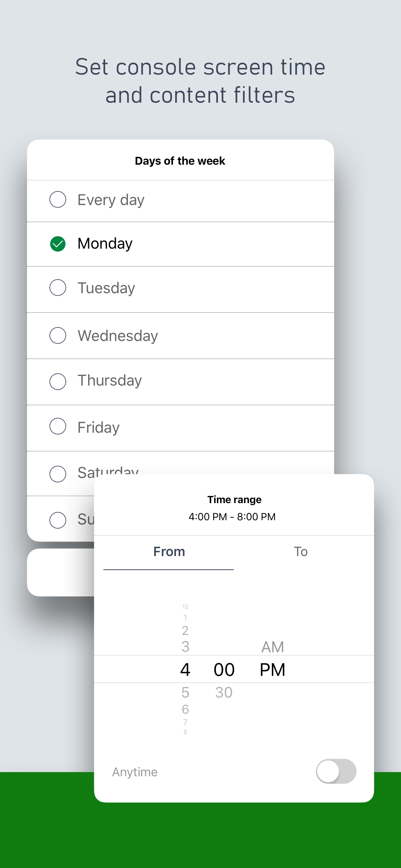Tick the Friday radio circle
This screenshot has width=401, height=868.
57,427
